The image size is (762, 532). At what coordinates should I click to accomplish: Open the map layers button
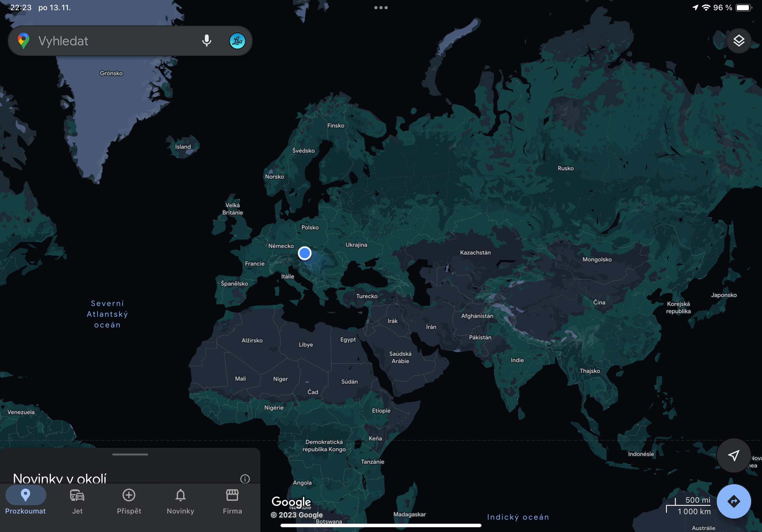738,41
